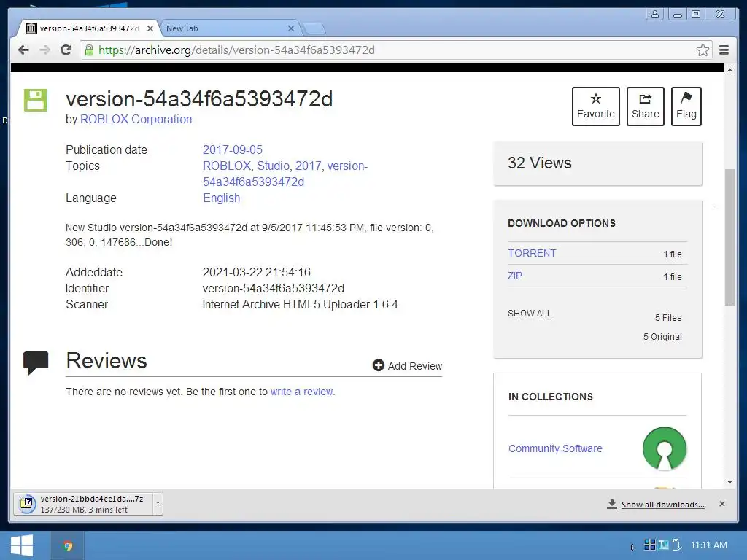Open the download item dropdown arrow
Screen dimensions: 747x560
tap(158, 503)
